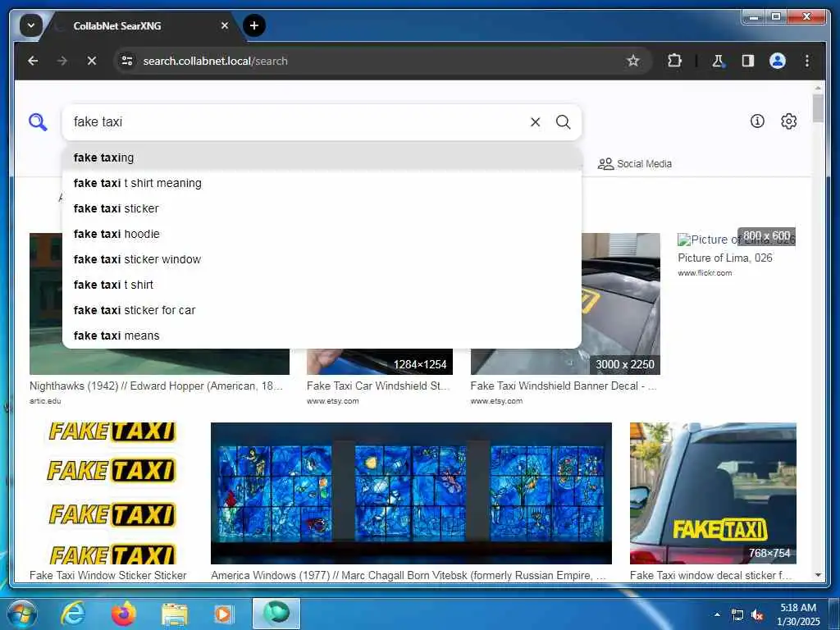This screenshot has width=840, height=630.
Task: Open America Windows (1977) Marc Chagall title
Action: 409,575
